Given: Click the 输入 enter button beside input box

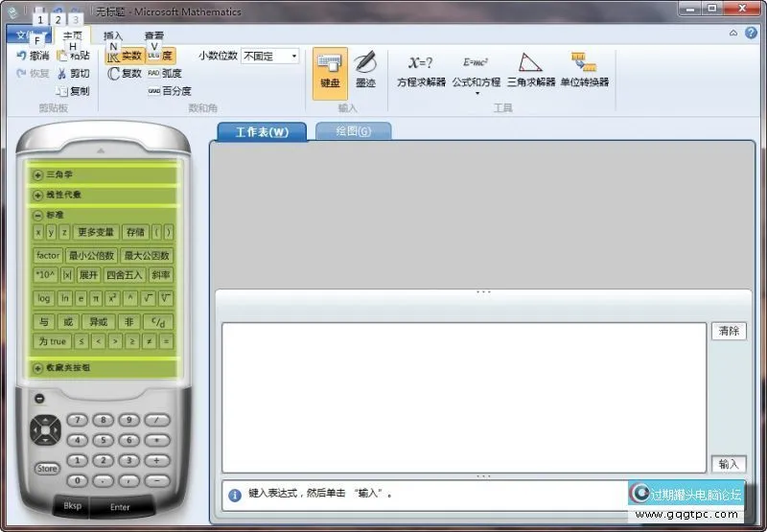Looking at the screenshot, I should click(728, 464).
